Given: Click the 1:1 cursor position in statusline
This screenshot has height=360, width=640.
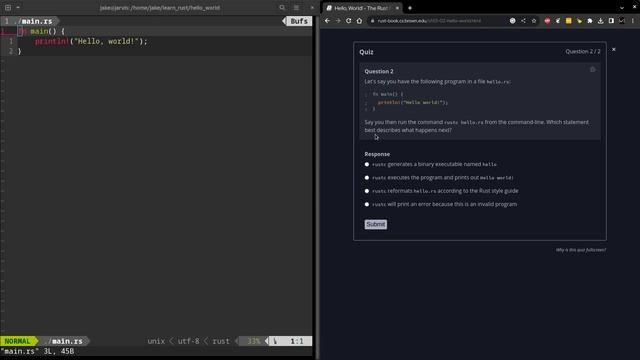Looking at the screenshot, I should [x=297, y=341].
